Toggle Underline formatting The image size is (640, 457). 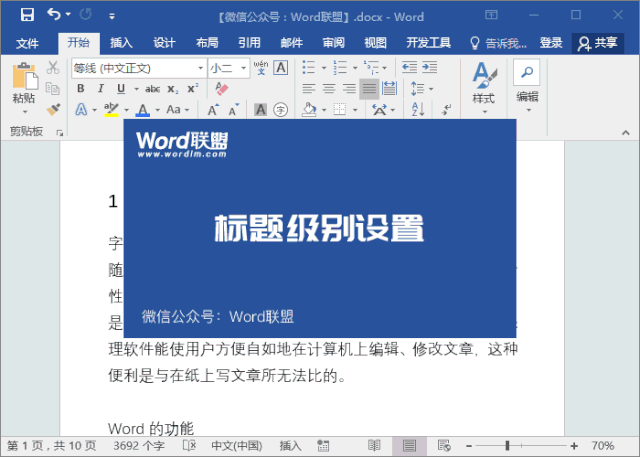point(121,89)
